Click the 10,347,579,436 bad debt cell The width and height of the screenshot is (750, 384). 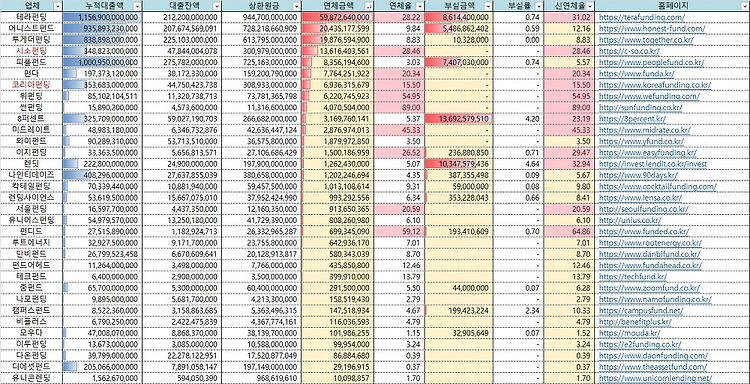[458, 164]
